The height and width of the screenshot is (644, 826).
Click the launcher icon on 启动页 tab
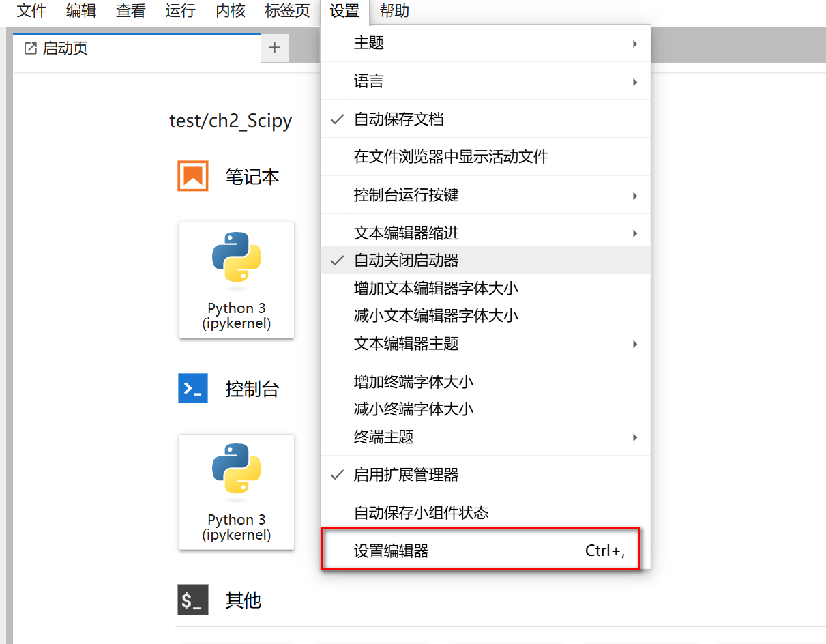tap(31, 48)
